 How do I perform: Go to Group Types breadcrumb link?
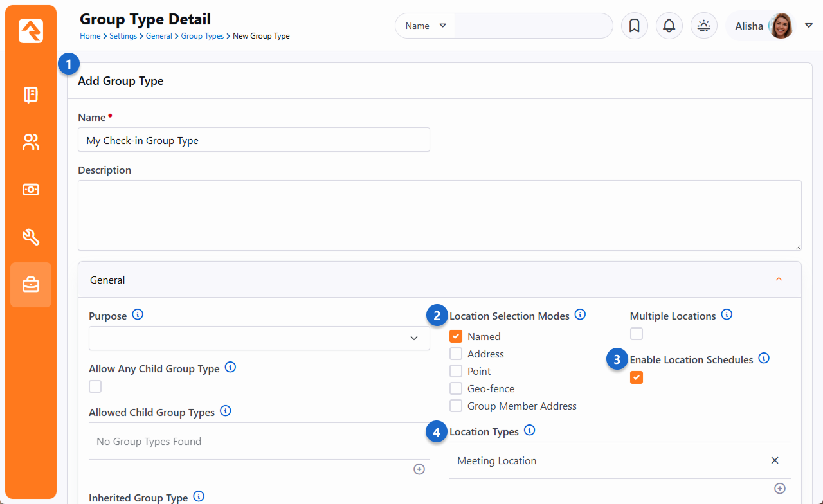tap(202, 36)
